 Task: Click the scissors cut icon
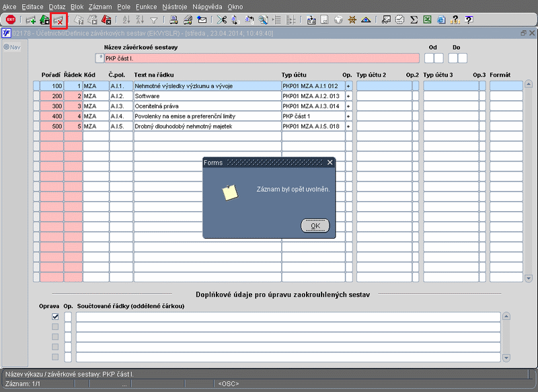tap(222, 20)
